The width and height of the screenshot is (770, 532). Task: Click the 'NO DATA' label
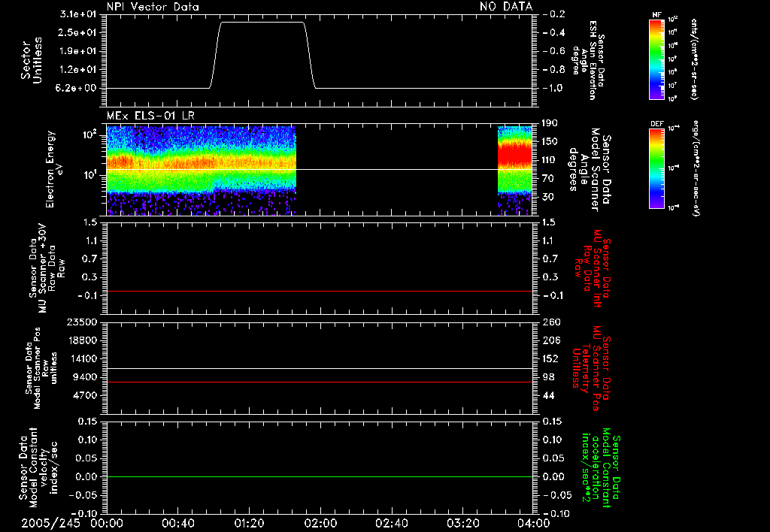[x=506, y=6]
